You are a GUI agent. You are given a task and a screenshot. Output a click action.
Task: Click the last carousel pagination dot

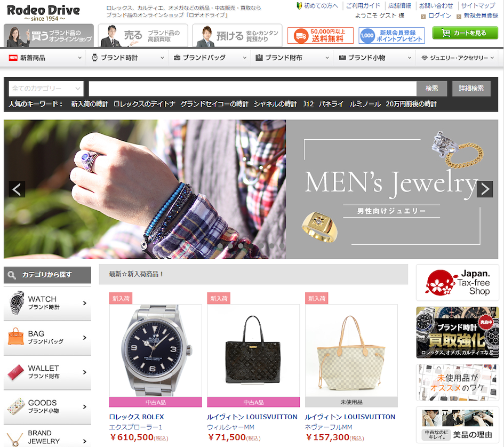tap(282, 246)
